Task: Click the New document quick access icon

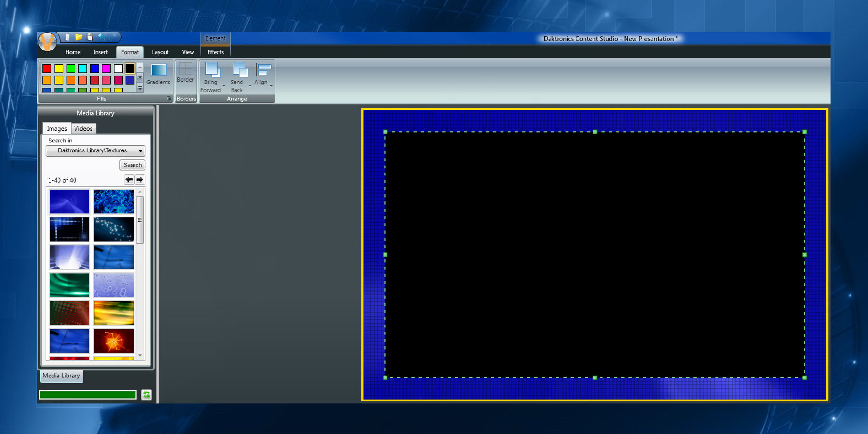Action: (x=67, y=37)
